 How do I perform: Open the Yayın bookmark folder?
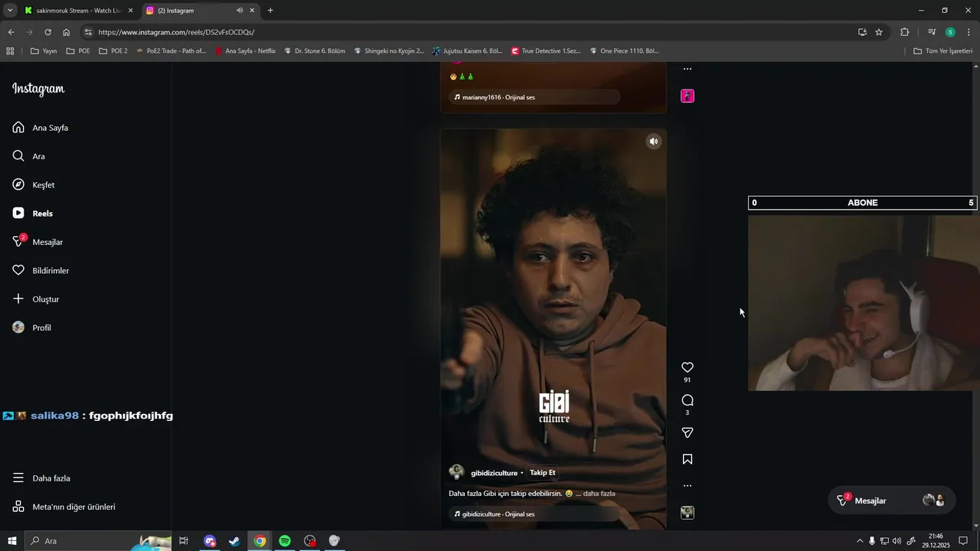point(44,51)
